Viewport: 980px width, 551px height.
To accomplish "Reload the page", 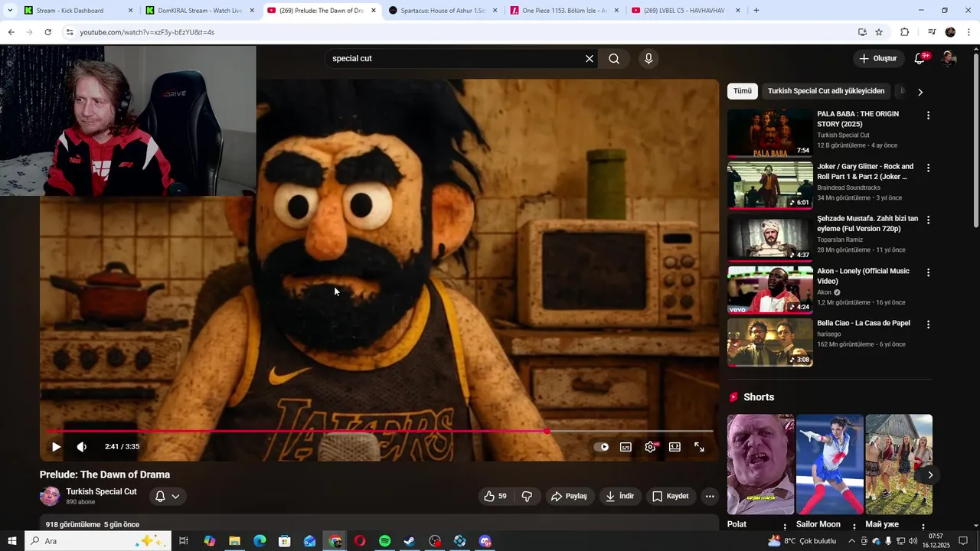I will [47, 32].
